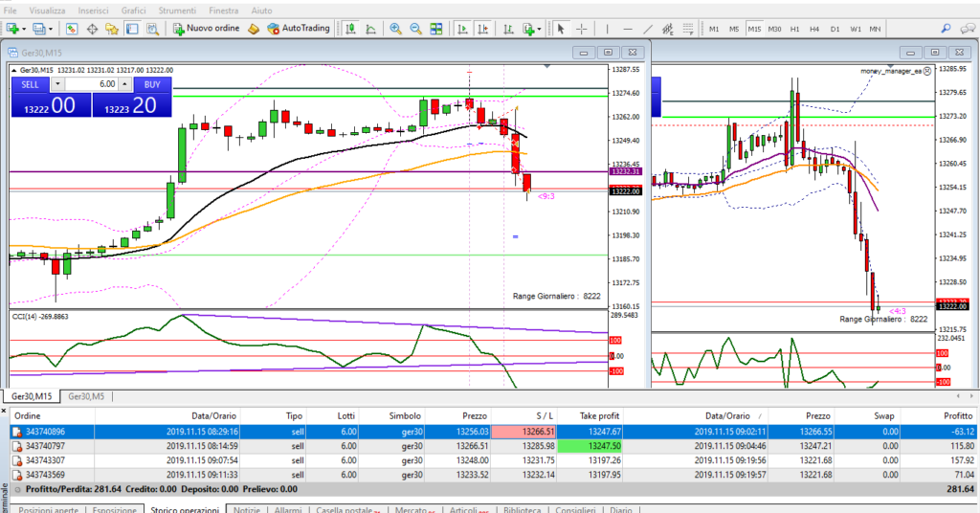
Task: Toggle the AutoTrading button
Action: pos(299,28)
